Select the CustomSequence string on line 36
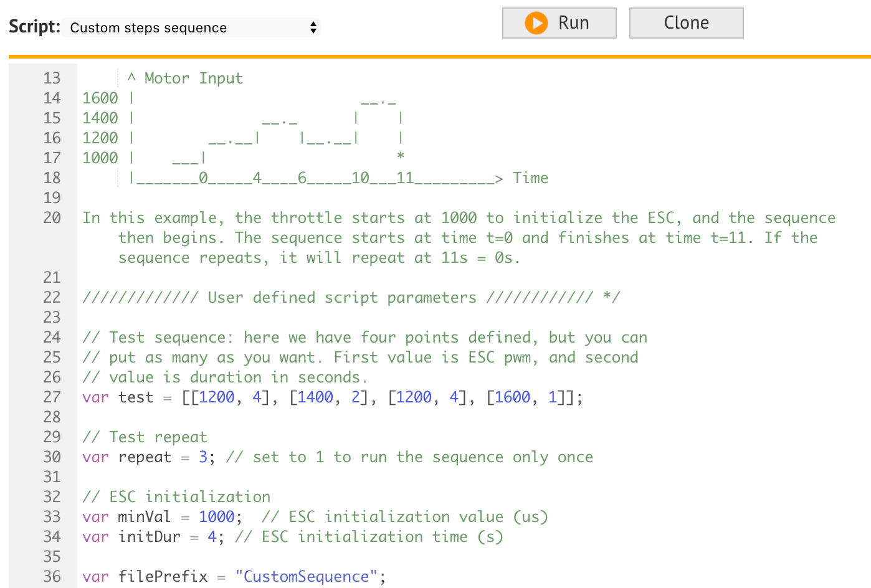 click(306, 576)
